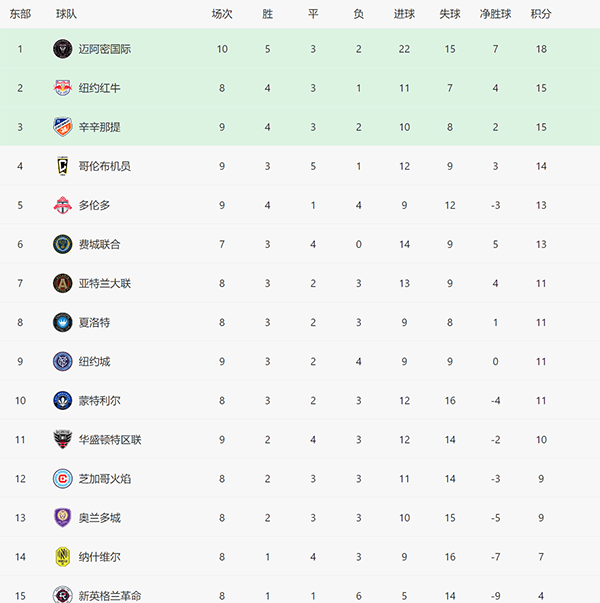Open the 奥兰多城 team name link

pos(99,517)
